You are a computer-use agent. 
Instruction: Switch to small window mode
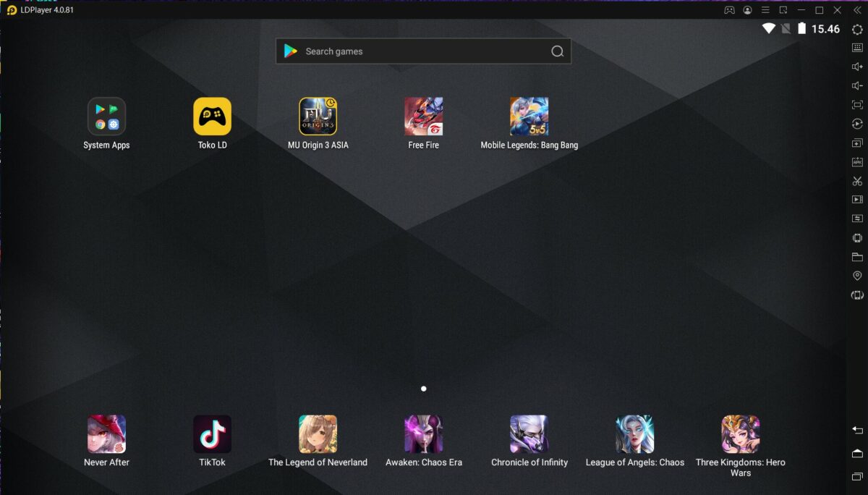pos(783,10)
